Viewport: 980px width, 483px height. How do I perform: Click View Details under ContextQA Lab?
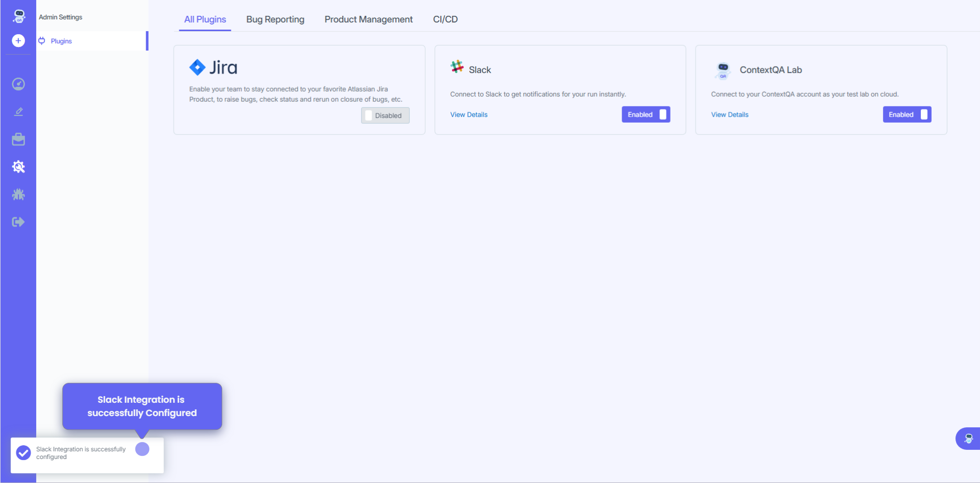[729, 115]
